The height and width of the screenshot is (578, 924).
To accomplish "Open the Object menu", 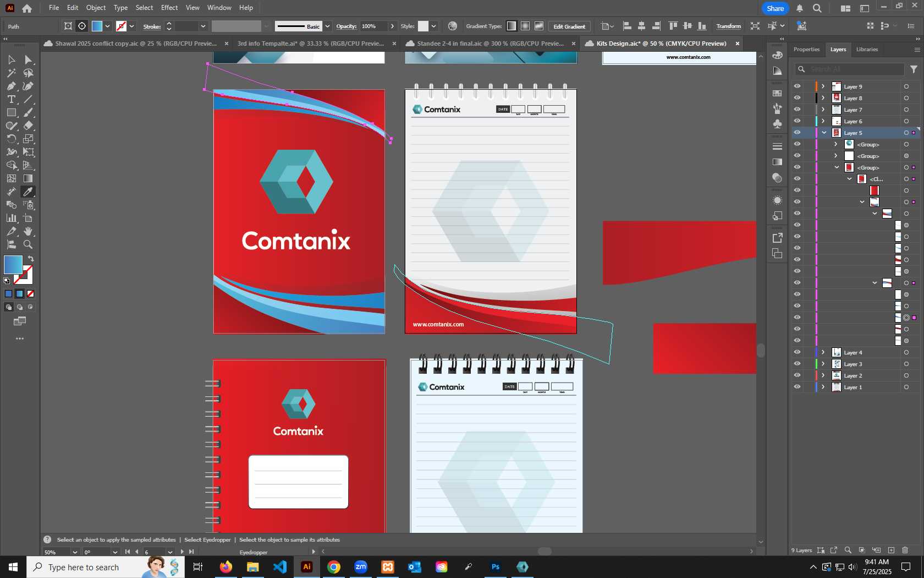I will click(96, 8).
